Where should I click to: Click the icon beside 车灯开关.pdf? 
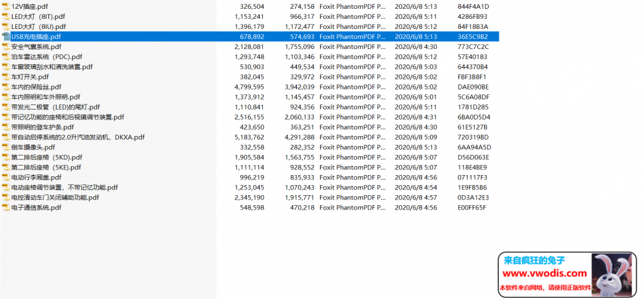[6, 77]
